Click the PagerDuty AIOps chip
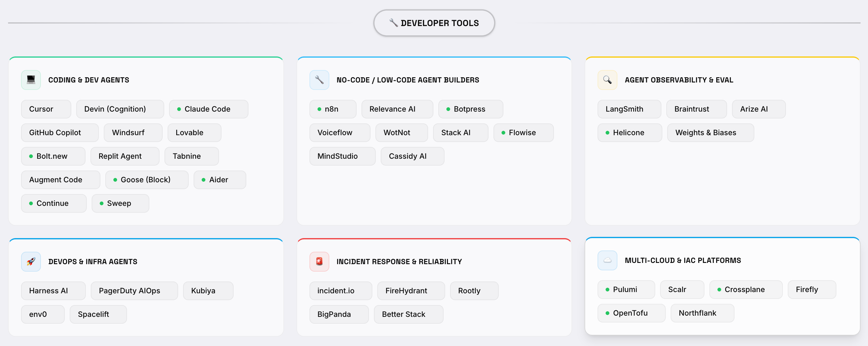This screenshot has width=868, height=346. 134,291
